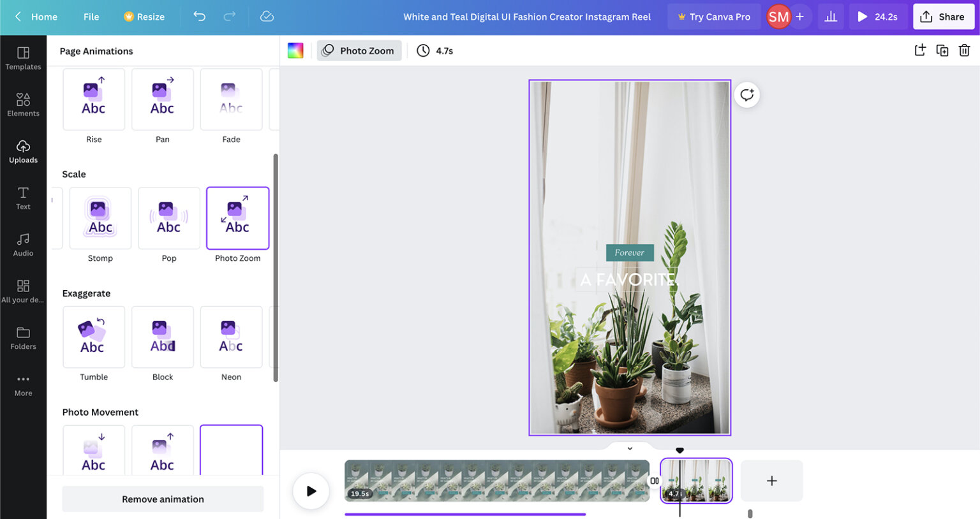Delete the current page using the trash icon
Viewport: 980px width, 519px height.
tap(964, 50)
